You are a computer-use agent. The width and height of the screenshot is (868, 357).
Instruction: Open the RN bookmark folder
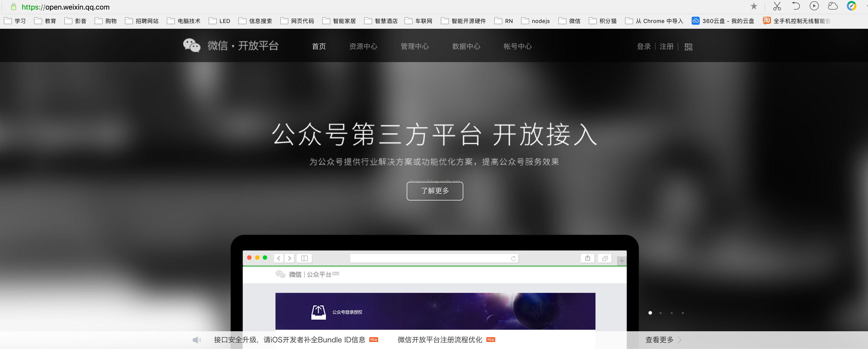(x=504, y=21)
